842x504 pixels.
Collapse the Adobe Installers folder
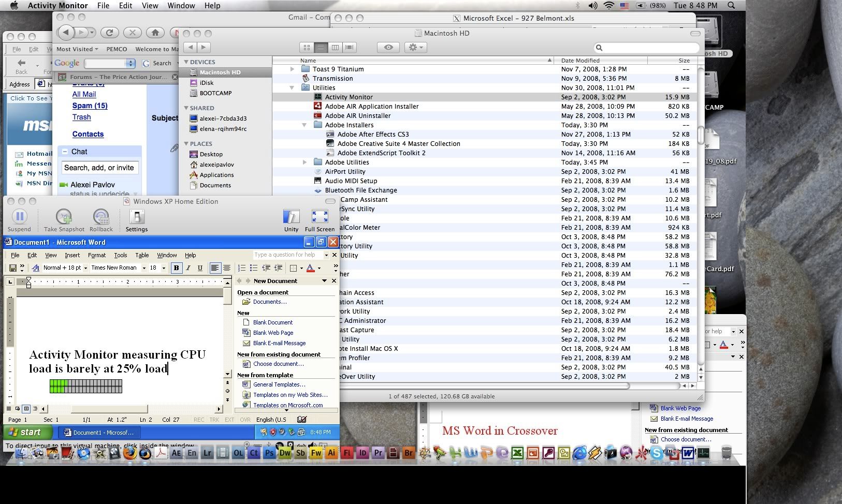click(x=304, y=125)
